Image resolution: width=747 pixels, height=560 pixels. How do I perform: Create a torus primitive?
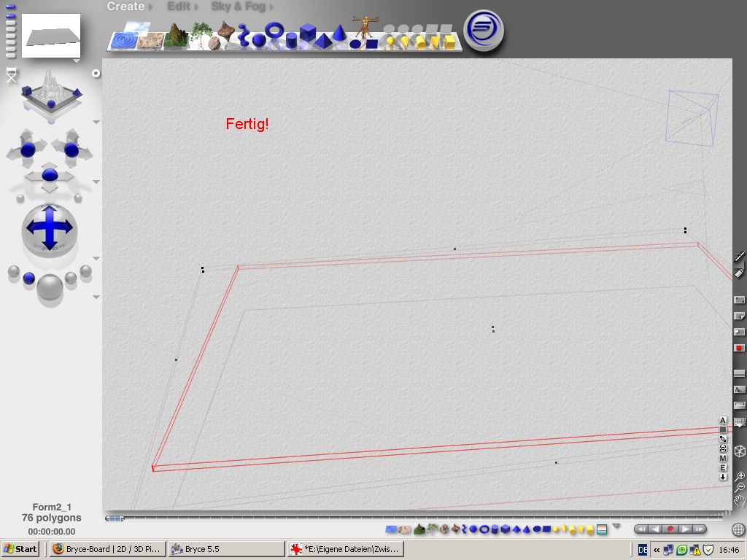(274, 29)
